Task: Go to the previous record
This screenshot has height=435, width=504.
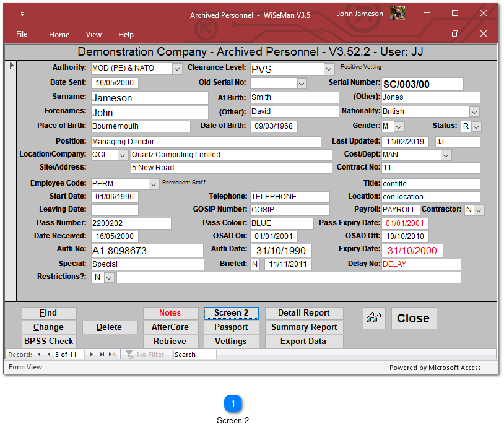Action: (48, 355)
